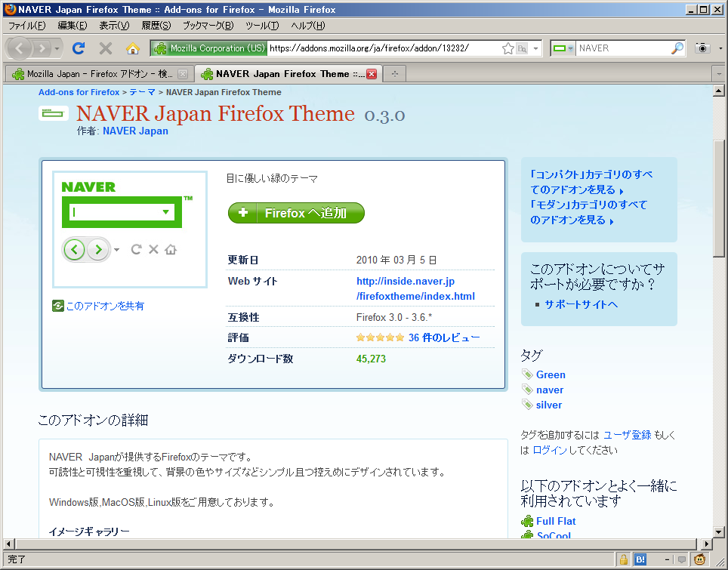728x570 pixels.
Task: Open the ツール(T) menu
Action: point(262,26)
